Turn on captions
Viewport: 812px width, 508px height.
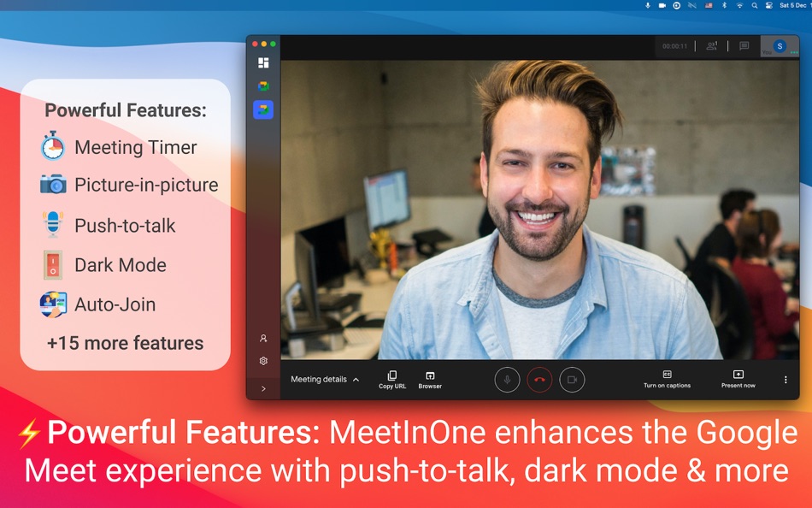pyautogui.click(x=667, y=380)
